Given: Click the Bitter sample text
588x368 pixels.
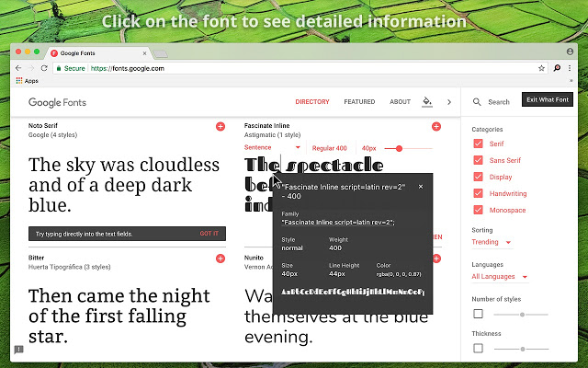Looking at the screenshot, I should pos(119,316).
